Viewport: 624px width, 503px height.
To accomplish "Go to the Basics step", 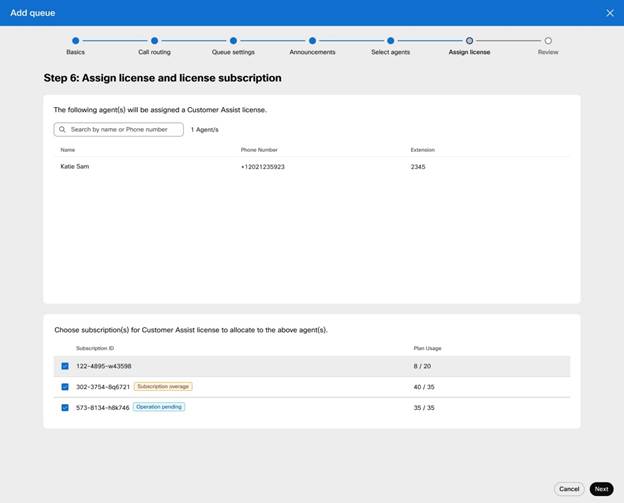I will click(76, 41).
